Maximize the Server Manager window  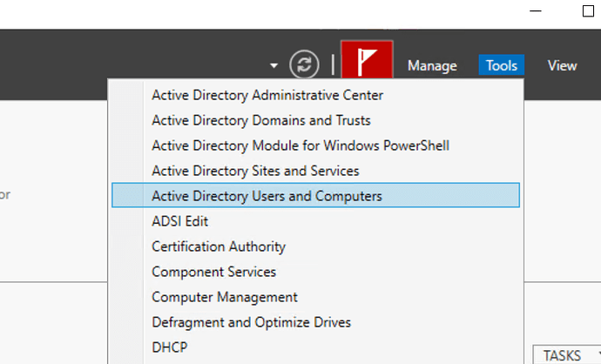coord(587,11)
